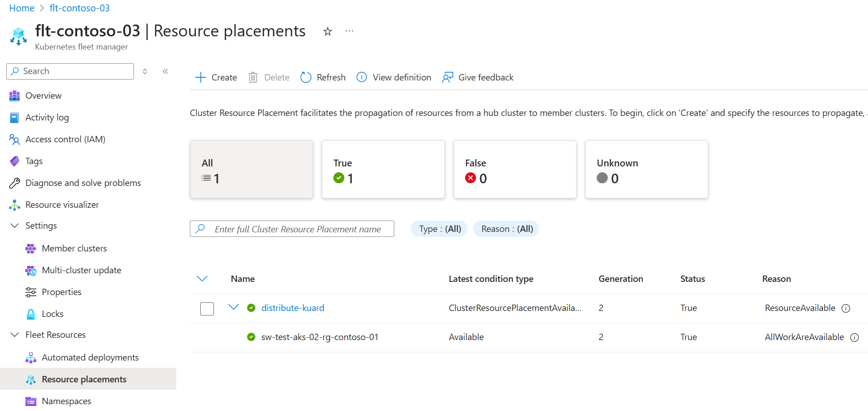The height and width of the screenshot is (411, 868).
Task: Click the Create plus icon
Action: pos(200,77)
